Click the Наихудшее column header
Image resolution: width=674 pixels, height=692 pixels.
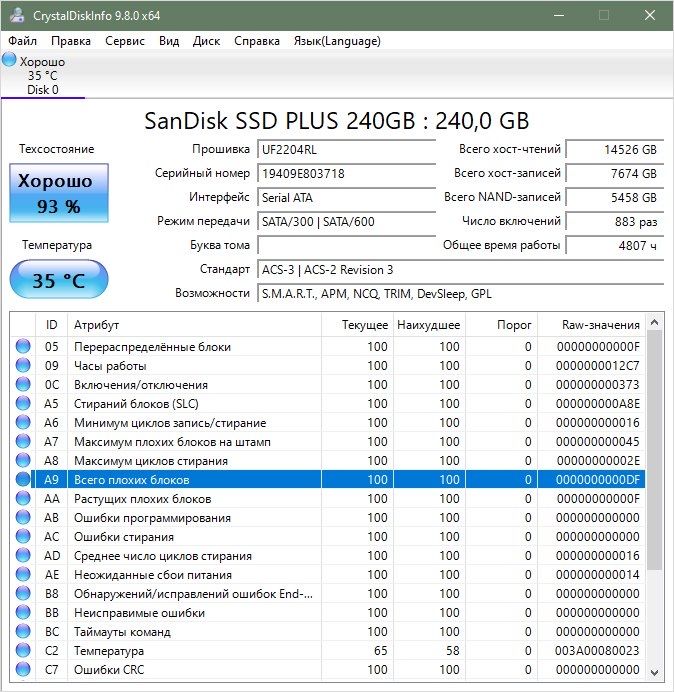[x=429, y=325]
